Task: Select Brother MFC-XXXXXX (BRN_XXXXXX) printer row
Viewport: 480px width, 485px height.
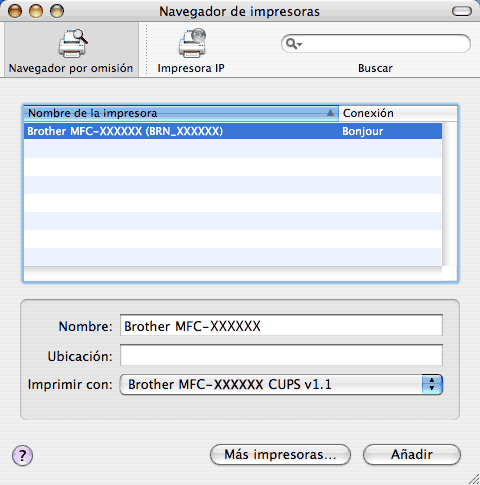Action: tap(233, 131)
